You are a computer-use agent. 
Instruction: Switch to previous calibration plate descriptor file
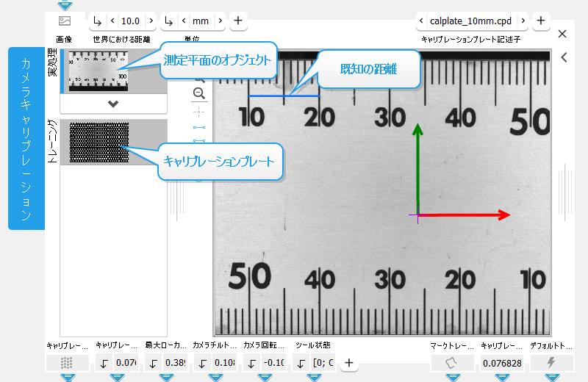click(x=422, y=21)
